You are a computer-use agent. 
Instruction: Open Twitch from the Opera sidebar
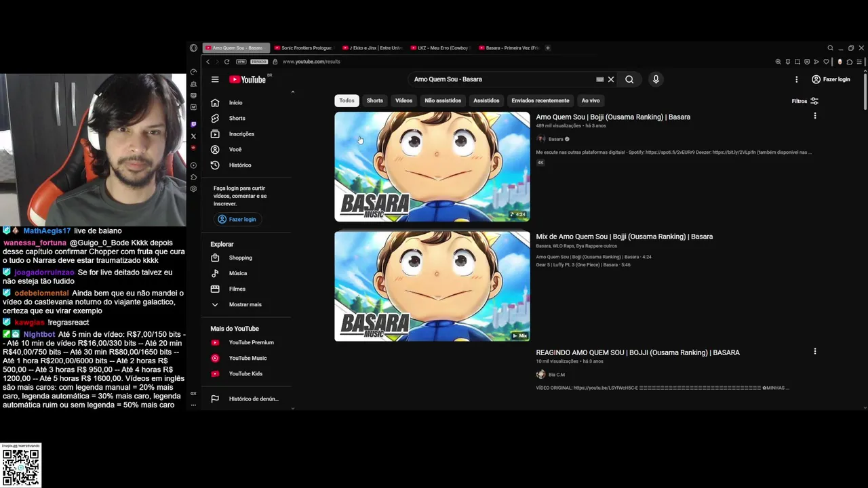click(x=193, y=124)
